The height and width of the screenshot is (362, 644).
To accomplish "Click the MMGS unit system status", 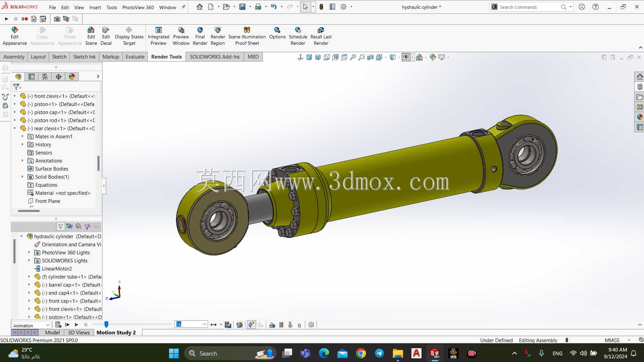I will [x=612, y=340].
